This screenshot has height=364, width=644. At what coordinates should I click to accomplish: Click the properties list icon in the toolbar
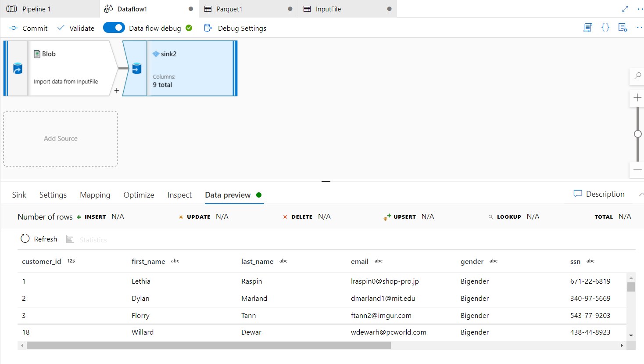[623, 28]
